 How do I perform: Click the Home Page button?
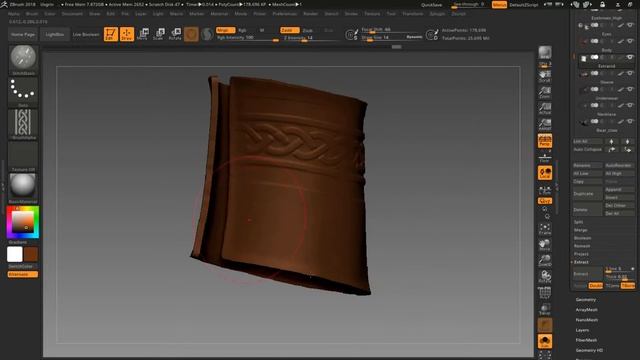tap(23, 34)
